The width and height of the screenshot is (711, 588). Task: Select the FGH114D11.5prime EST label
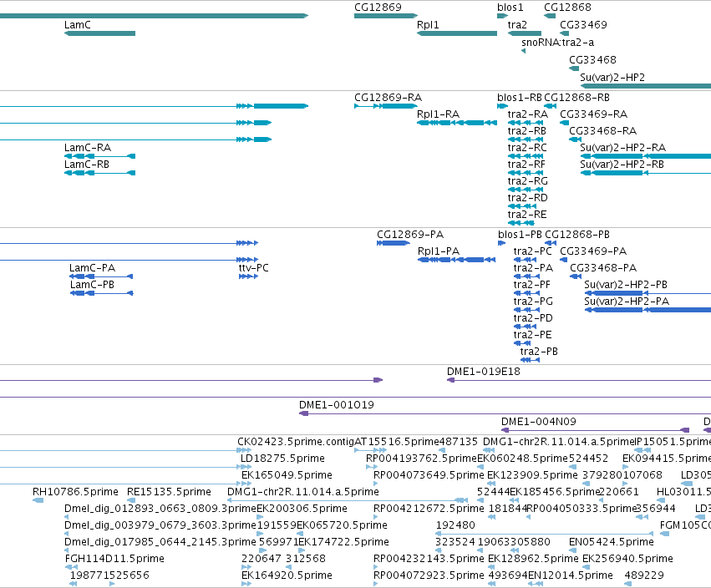(x=114, y=559)
